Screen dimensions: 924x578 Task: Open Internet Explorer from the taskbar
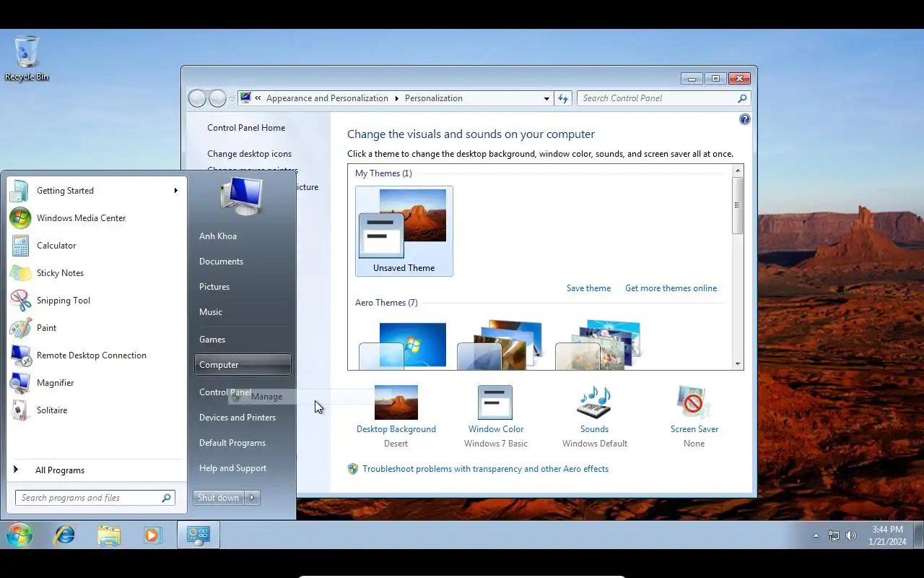65,535
